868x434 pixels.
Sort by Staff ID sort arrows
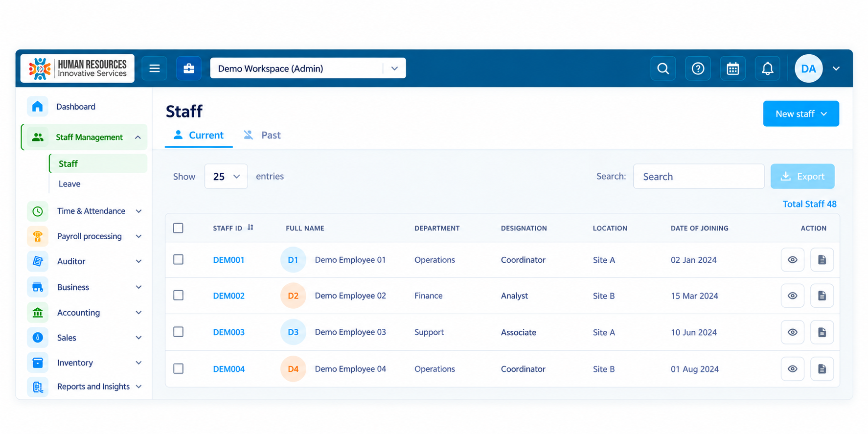pos(251,228)
